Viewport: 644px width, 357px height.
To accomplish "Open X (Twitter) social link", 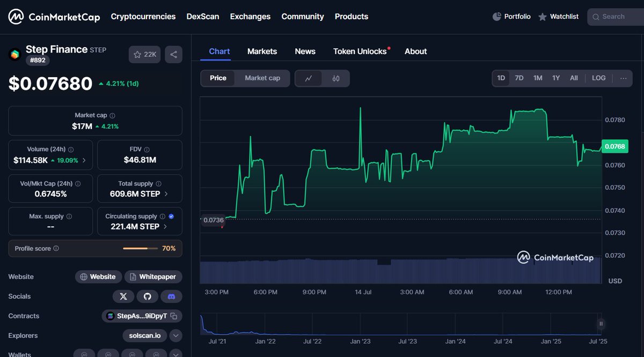I will 123,296.
